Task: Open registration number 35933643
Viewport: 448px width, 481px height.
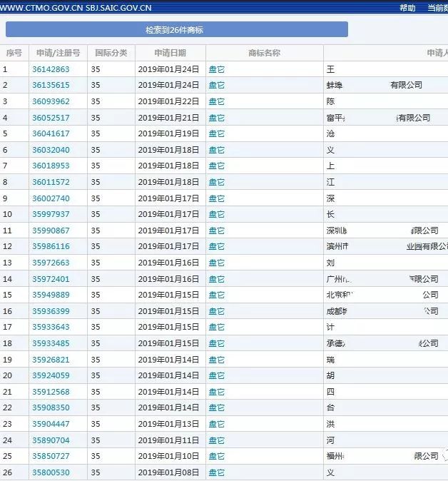Action: point(51,327)
